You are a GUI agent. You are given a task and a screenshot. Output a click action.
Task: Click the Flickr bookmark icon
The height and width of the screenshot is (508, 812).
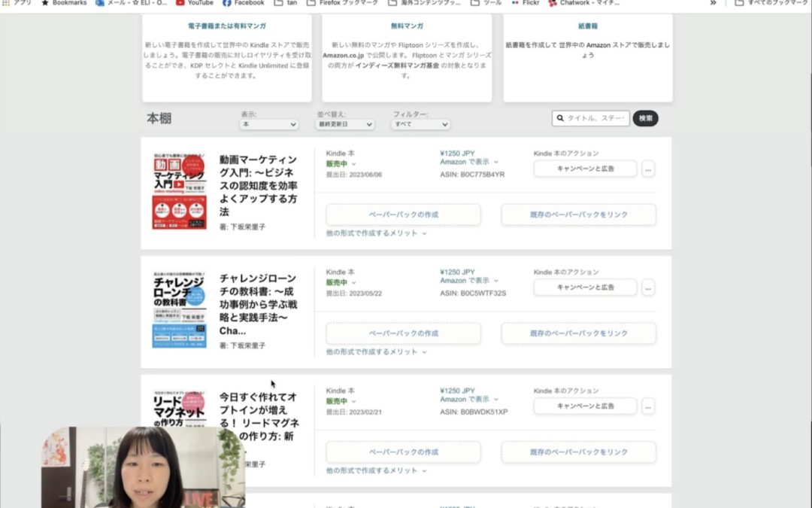pyautogui.click(x=516, y=3)
